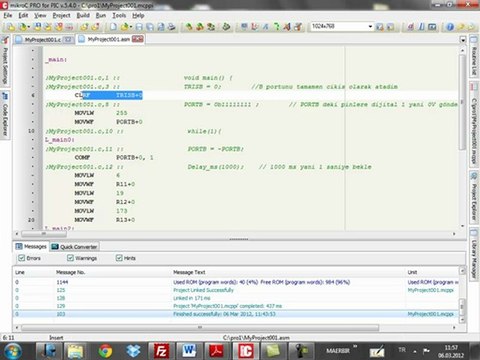Open the Project menu
The width and height of the screenshot is (480, 360).
click(x=61, y=15)
